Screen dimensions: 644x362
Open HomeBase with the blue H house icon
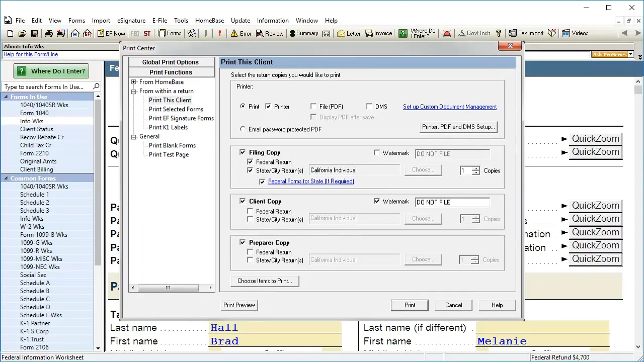[x=75, y=34]
